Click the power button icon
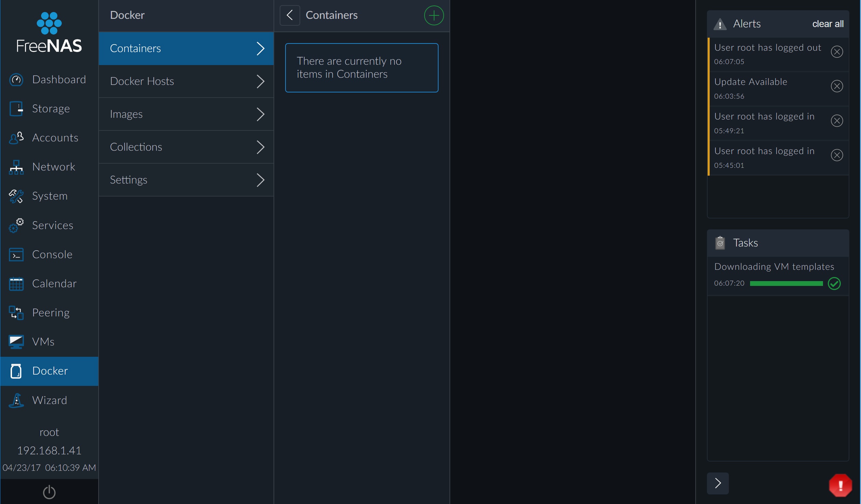The image size is (861, 504). pyautogui.click(x=49, y=492)
